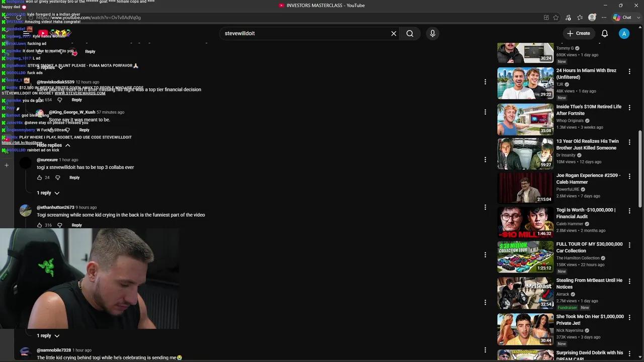
Task: Open Joe Rogan Experience #2509 thumbnail
Action: [x=525, y=188]
